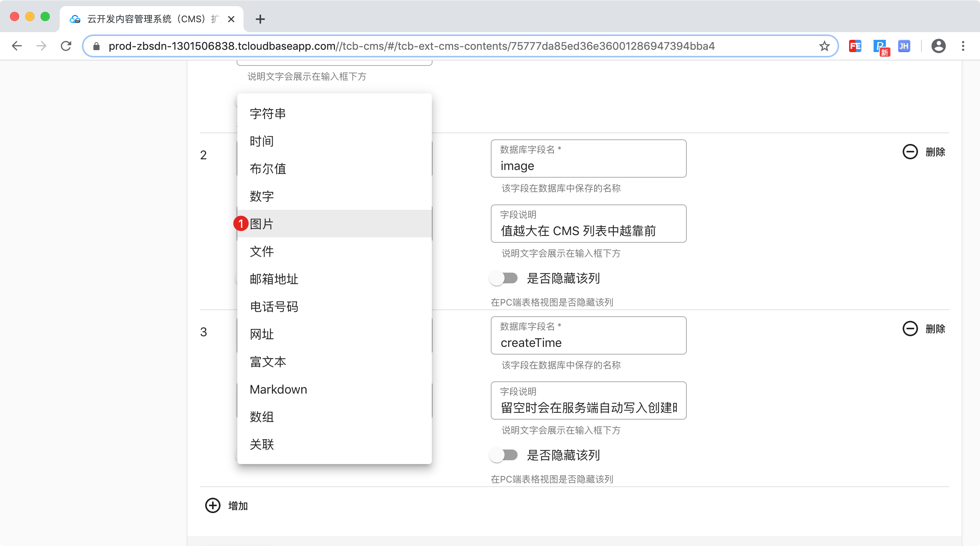
Task: Click the circled plus 增加 icon
Action: point(213,505)
